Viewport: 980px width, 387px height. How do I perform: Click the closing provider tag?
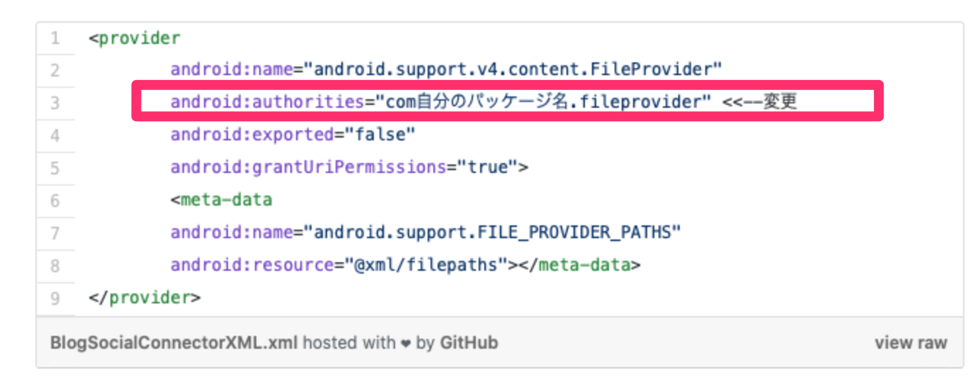[x=144, y=298]
